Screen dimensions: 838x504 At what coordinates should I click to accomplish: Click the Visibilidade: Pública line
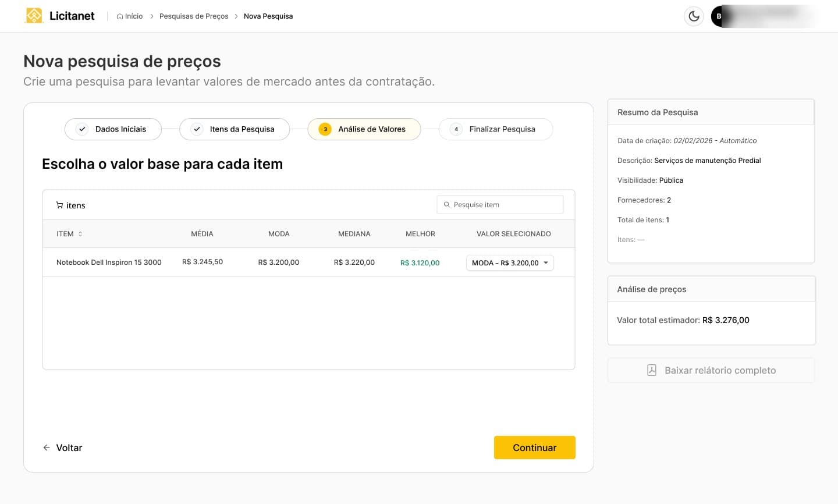point(651,180)
